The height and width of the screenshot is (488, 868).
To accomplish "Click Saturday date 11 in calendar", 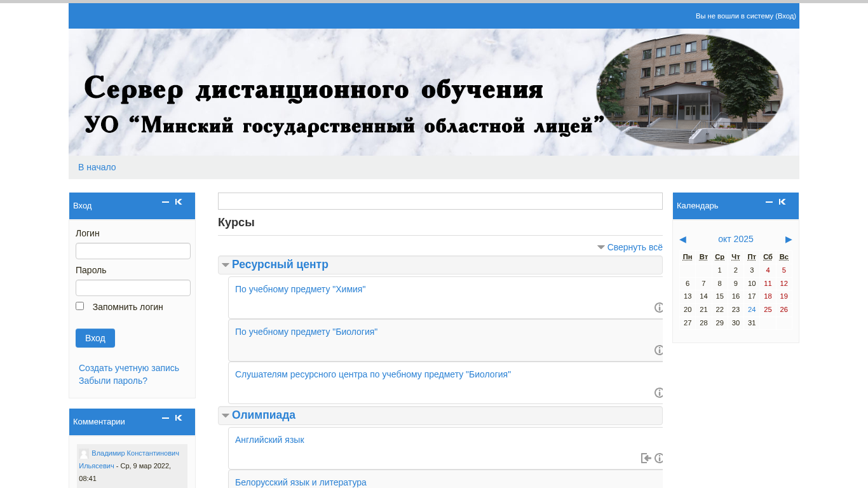I will point(768,283).
